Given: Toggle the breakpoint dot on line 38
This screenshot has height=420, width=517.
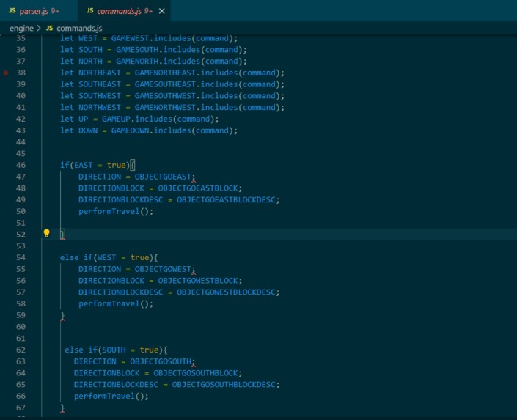Looking at the screenshot, I should tap(6, 73).
